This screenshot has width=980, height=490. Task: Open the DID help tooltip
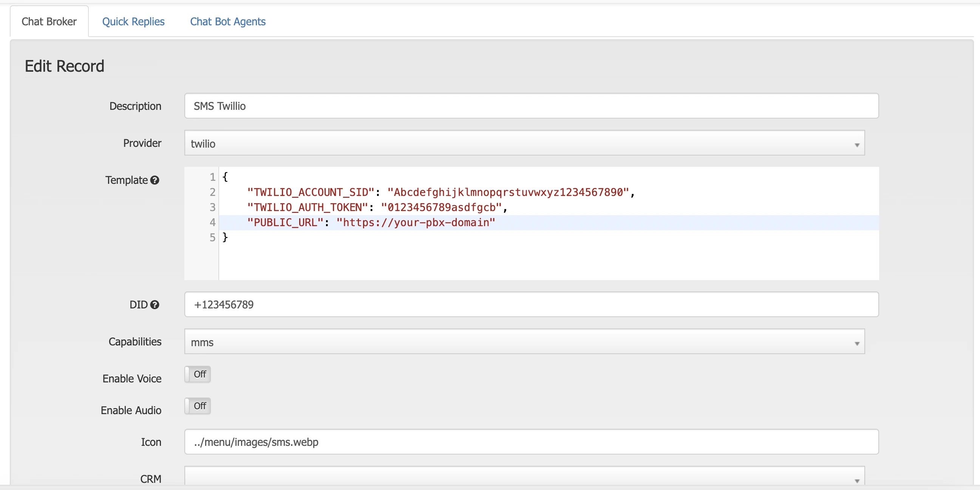155,305
